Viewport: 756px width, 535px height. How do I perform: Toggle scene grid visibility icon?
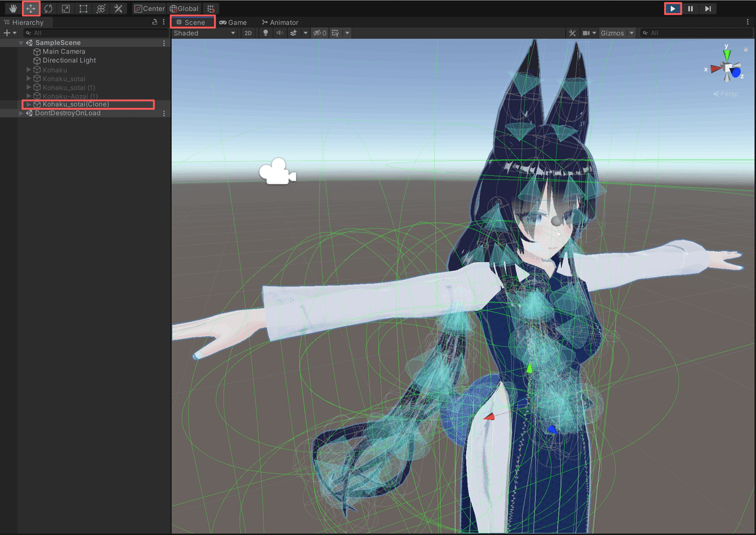pos(336,33)
